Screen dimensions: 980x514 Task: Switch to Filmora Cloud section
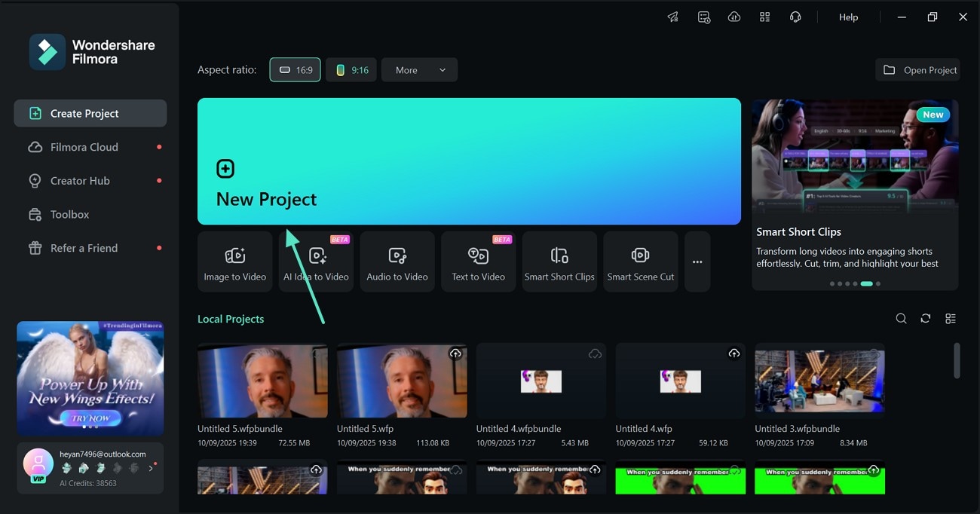pyautogui.click(x=78, y=146)
